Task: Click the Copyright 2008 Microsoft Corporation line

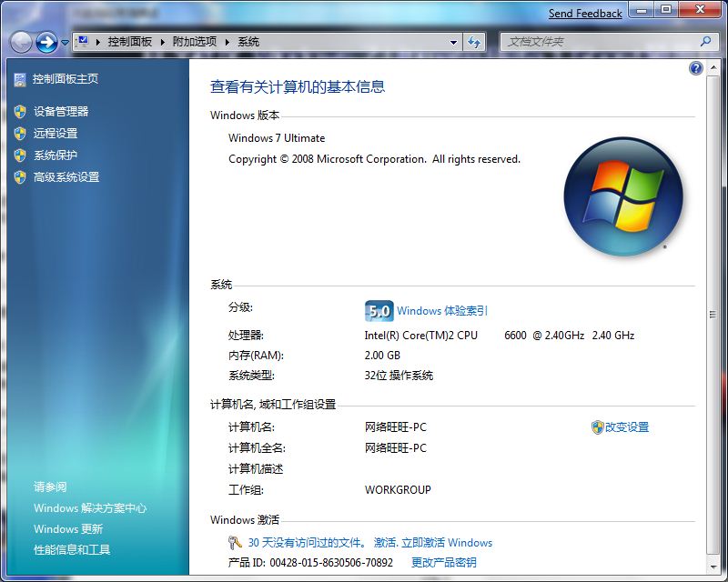Action: [x=374, y=159]
